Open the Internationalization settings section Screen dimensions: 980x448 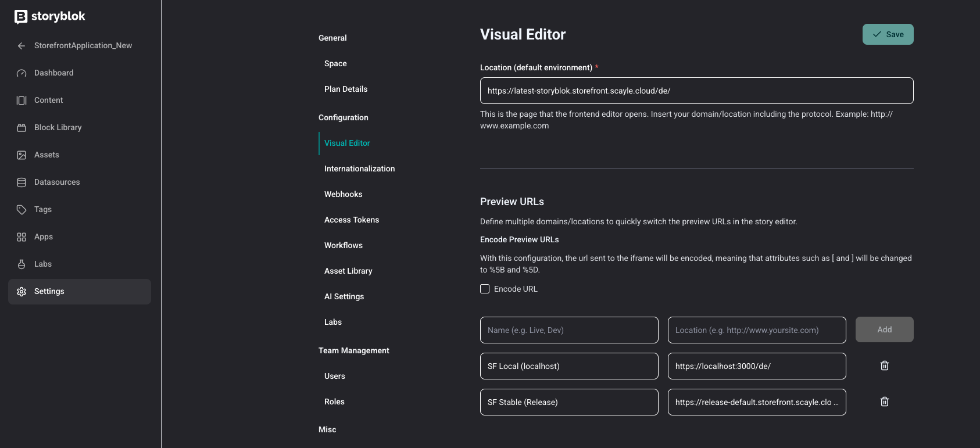(x=359, y=169)
